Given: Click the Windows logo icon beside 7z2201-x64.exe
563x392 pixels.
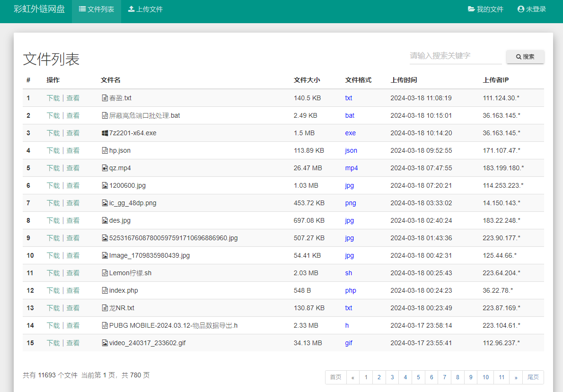Looking at the screenshot, I should pyautogui.click(x=105, y=133).
